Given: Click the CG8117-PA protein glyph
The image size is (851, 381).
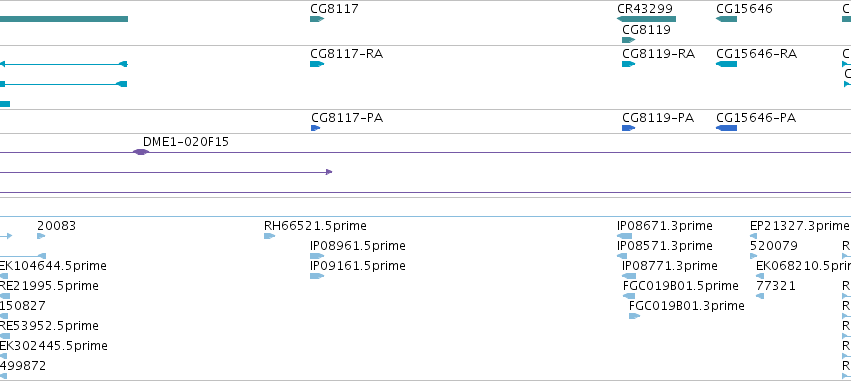Looking at the screenshot, I should (315, 128).
